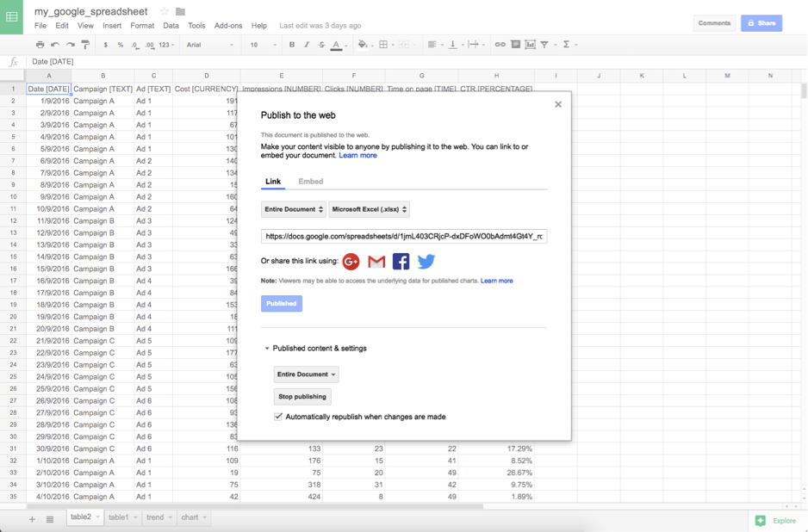Screen dimensions: 808x532
Task: Click the Insert link toolbar icon
Action: (500, 44)
